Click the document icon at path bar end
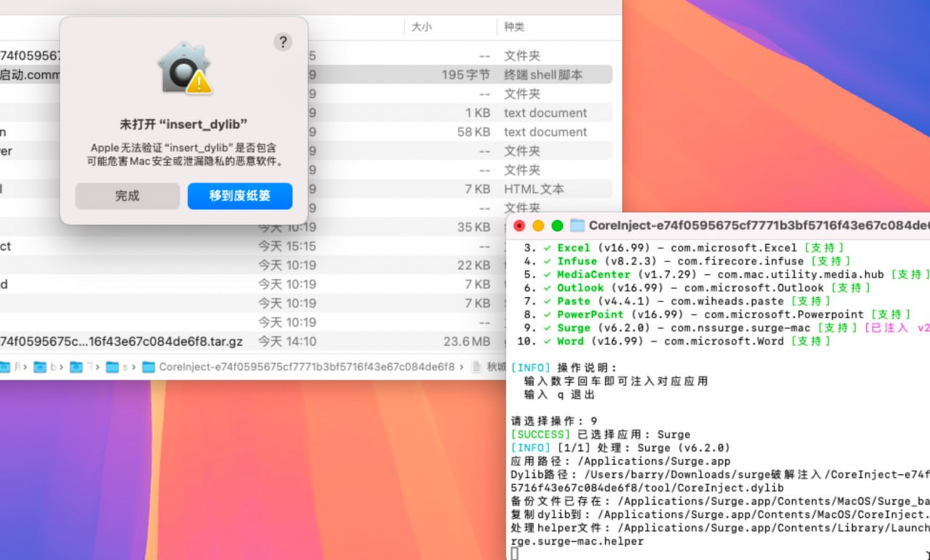The width and height of the screenshot is (930, 560). coord(477,367)
